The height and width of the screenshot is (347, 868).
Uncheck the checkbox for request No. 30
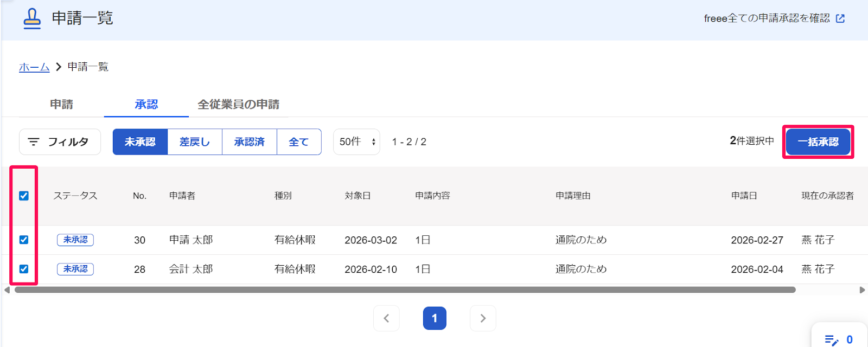[x=24, y=240]
